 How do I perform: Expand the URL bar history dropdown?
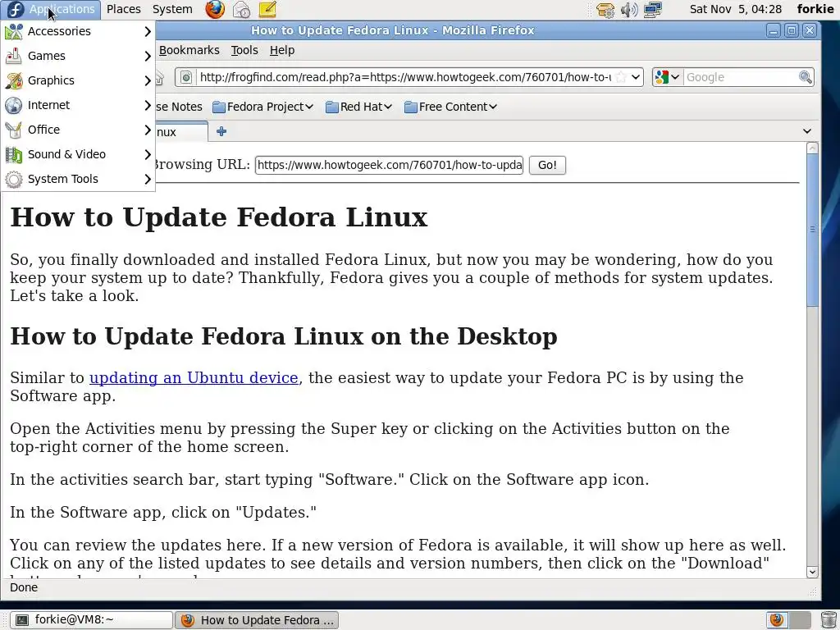pyautogui.click(x=636, y=77)
